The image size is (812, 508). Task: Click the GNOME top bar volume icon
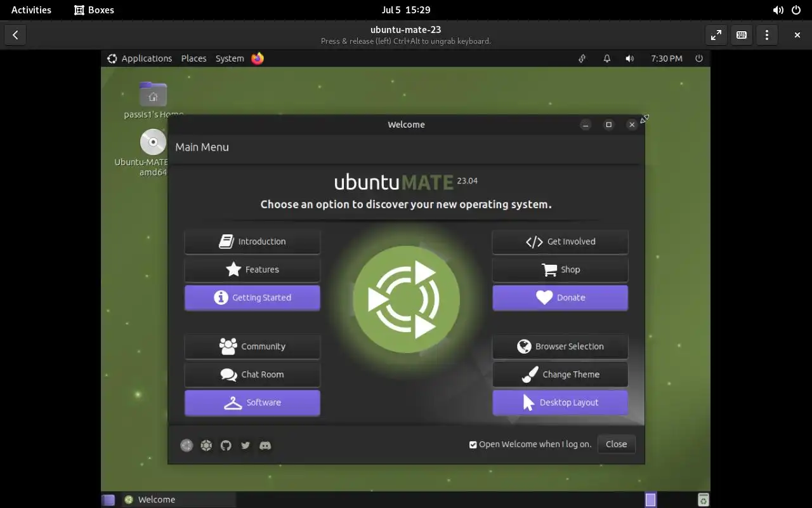coord(778,10)
